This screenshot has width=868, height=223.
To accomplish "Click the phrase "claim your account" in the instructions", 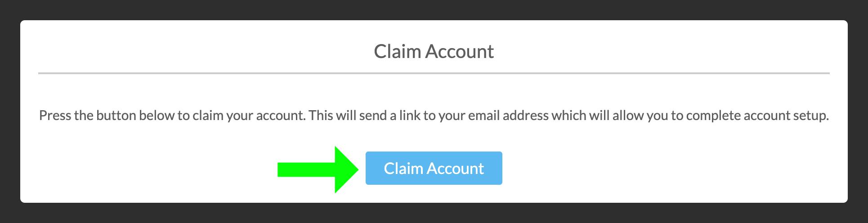I will (249, 116).
